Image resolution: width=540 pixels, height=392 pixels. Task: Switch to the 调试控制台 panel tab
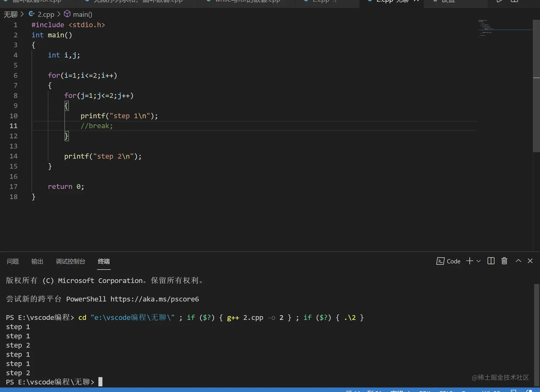tap(71, 261)
